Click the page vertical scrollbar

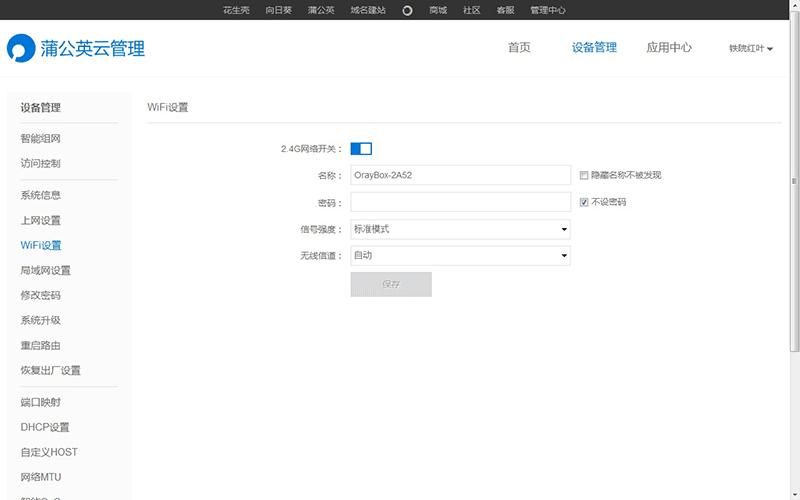point(794,181)
